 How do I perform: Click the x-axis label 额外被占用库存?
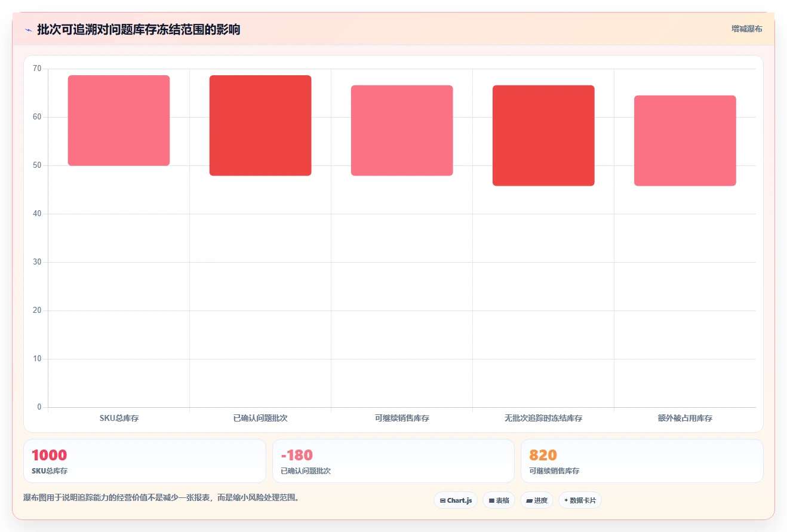(x=685, y=419)
